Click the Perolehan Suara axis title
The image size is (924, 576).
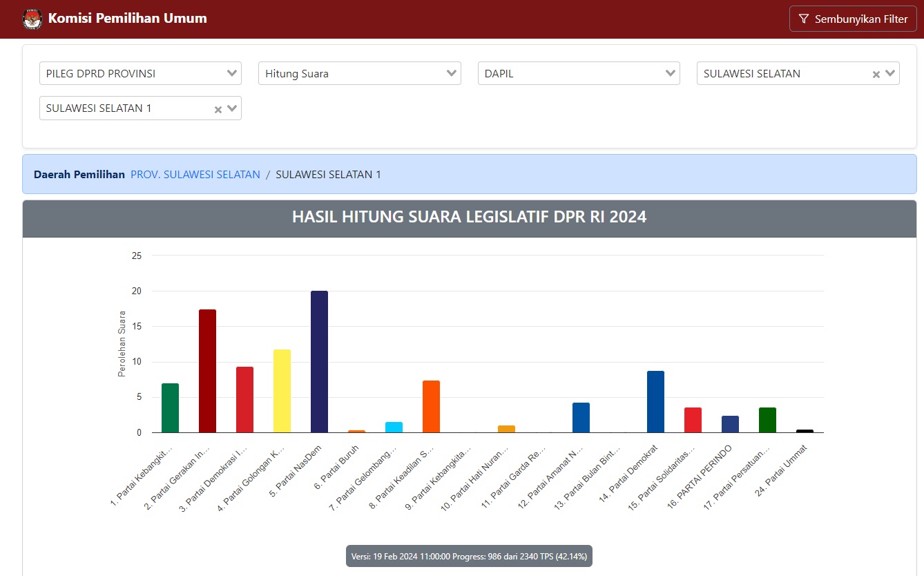[122, 344]
